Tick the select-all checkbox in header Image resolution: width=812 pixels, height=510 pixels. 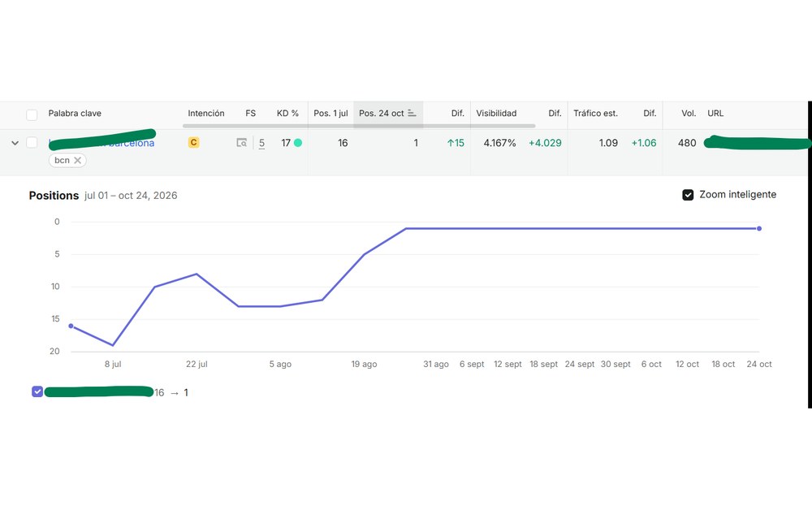tap(32, 115)
